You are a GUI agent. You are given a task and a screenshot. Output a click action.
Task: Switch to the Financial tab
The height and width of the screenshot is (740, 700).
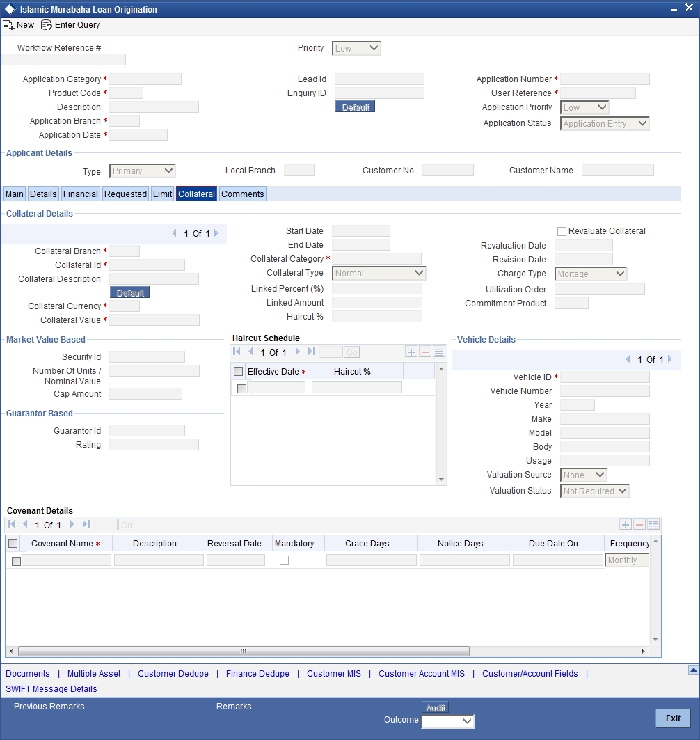point(81,194)
